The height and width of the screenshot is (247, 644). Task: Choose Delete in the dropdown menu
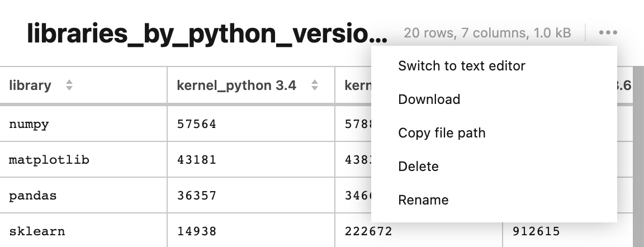click(418, 167)
